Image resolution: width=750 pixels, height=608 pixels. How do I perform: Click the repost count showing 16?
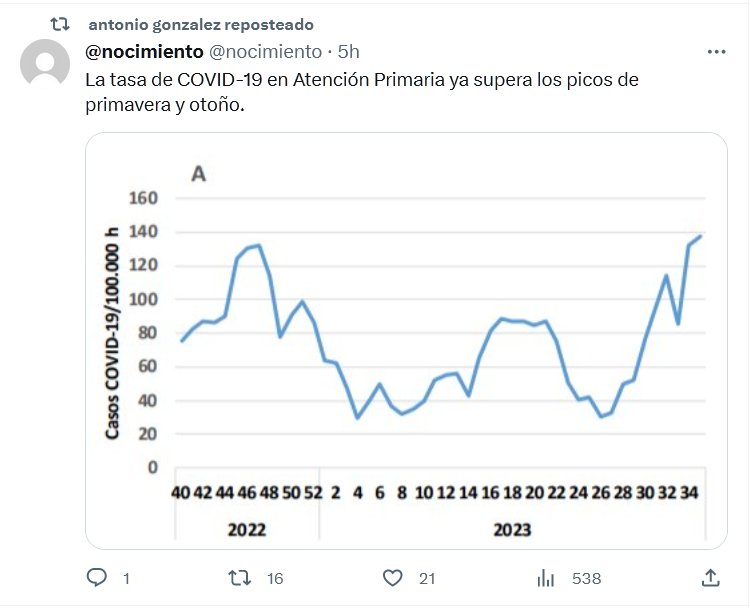[x=275, y=578]
